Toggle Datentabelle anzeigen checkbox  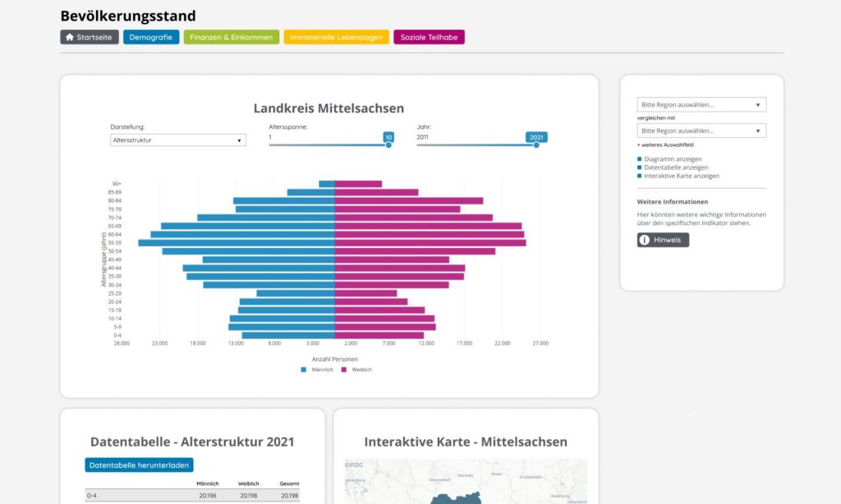(639, 167)
